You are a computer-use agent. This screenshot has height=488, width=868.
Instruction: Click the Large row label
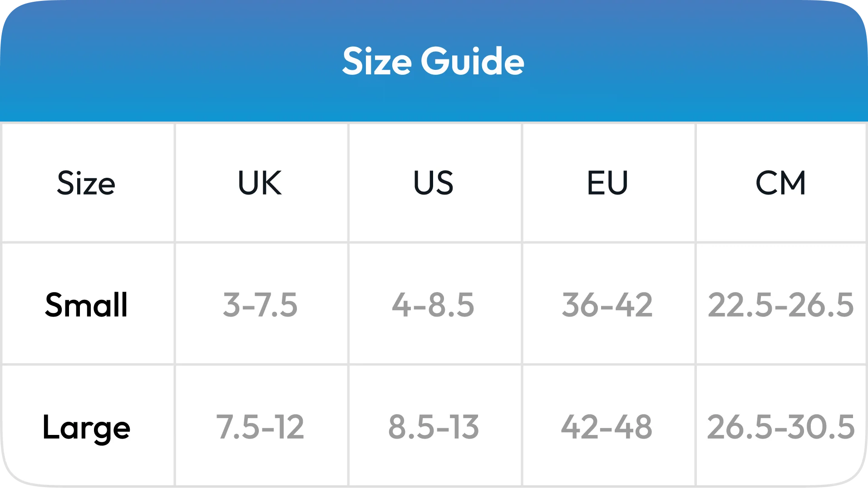86,428
